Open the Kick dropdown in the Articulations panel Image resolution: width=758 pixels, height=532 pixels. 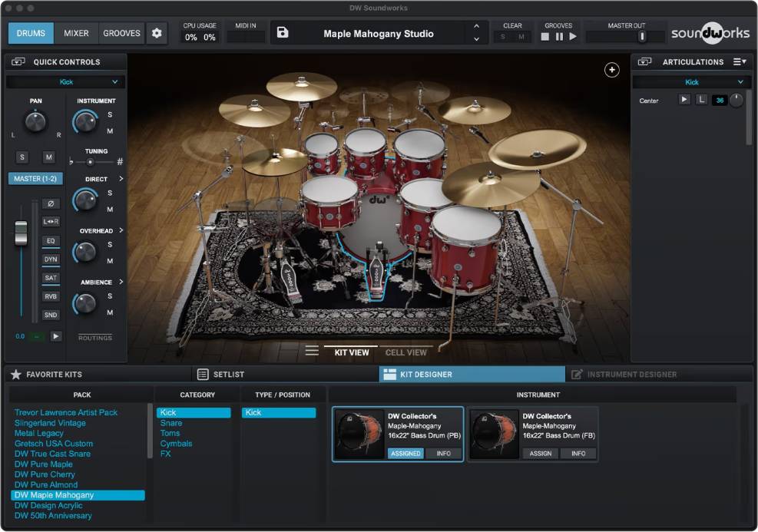pos(690,81)
